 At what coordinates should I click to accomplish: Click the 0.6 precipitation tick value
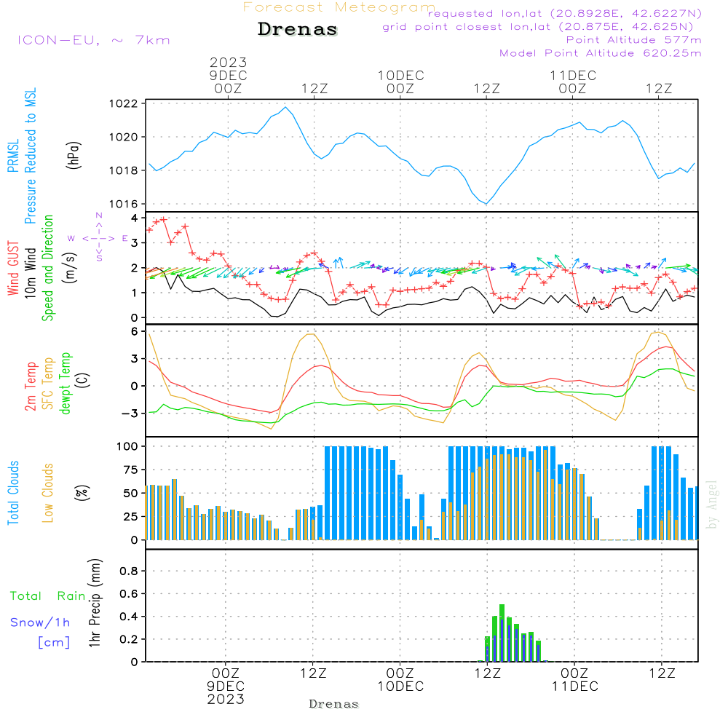[x=129, y=593]
